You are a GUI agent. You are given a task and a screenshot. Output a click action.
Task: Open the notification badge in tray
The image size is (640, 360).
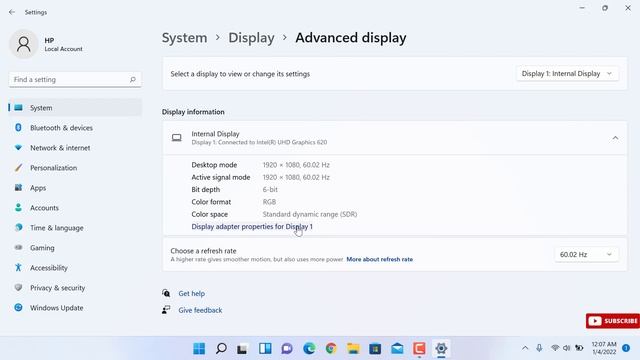(x=626, y=348)
